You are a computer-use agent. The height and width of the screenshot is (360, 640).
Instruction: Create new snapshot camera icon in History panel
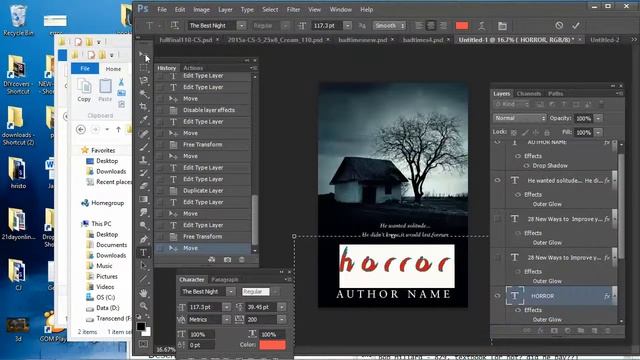(x=227, y=260)
